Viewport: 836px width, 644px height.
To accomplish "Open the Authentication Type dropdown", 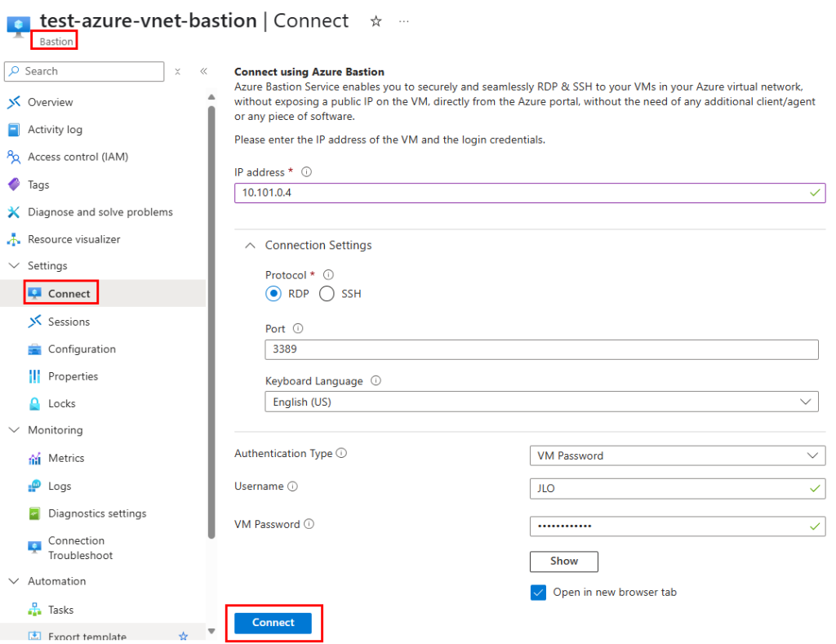I will click(x=677, y=455).
